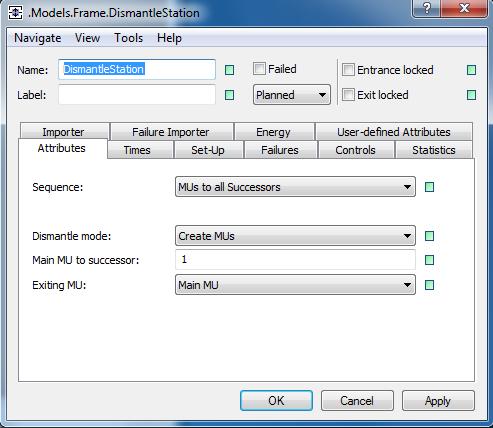The width and height of the screenshot is (493, 428).
Task: Click the DismantleStation window title icon
Action: (x=15, y=13)
